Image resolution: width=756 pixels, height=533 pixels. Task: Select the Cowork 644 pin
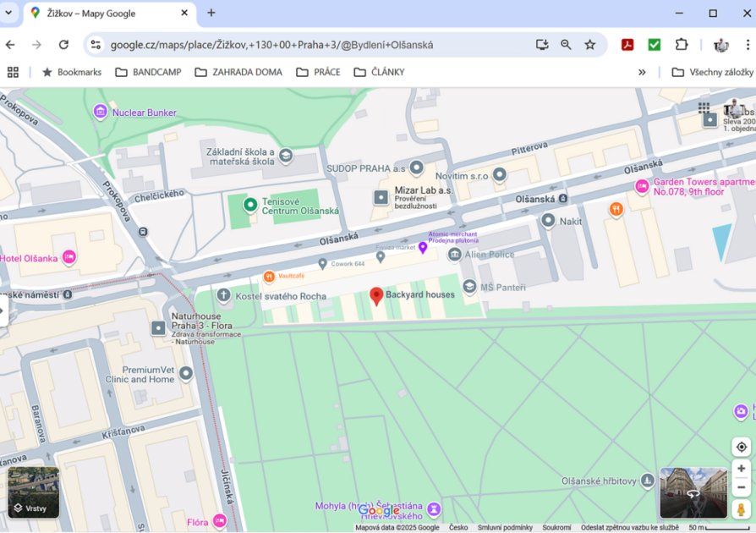click(322, 264)
